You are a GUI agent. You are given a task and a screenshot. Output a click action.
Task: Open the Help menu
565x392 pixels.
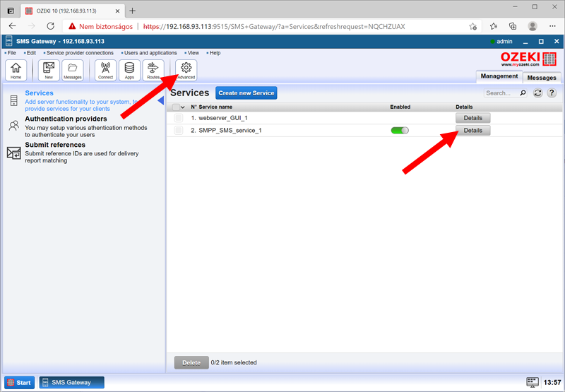point(214,52)
